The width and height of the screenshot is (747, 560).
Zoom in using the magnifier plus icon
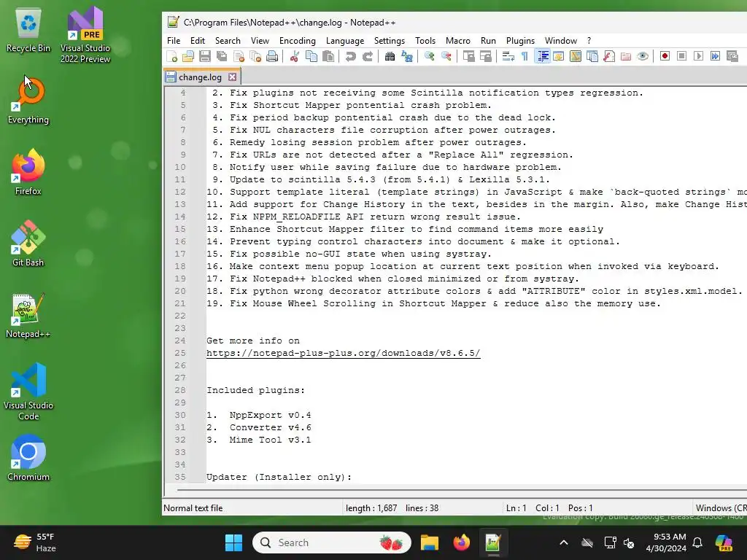429,57
